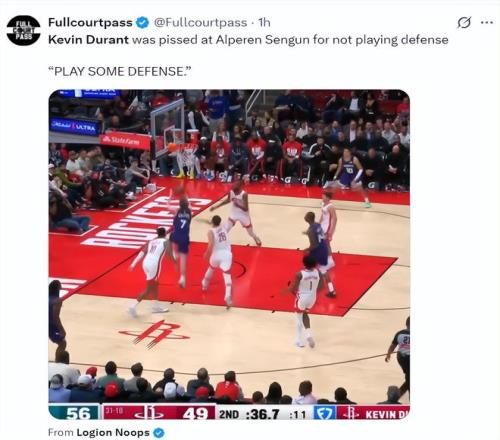Open the three-dot more options menu

487,23
